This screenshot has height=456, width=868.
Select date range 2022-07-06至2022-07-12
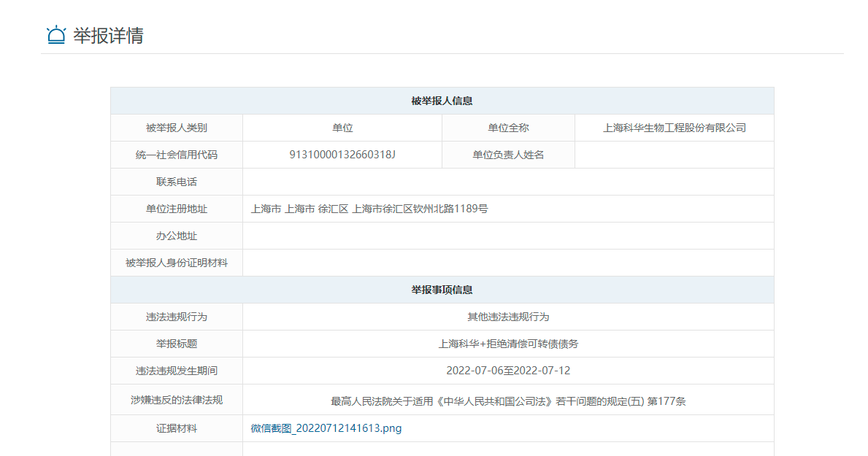pos(508,371)
